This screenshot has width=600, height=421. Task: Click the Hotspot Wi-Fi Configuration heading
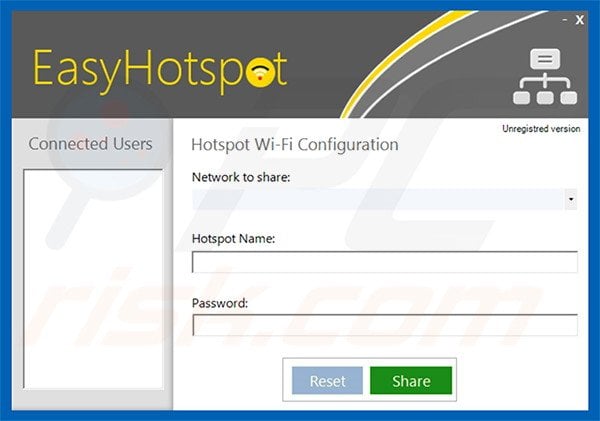point(295,145)
